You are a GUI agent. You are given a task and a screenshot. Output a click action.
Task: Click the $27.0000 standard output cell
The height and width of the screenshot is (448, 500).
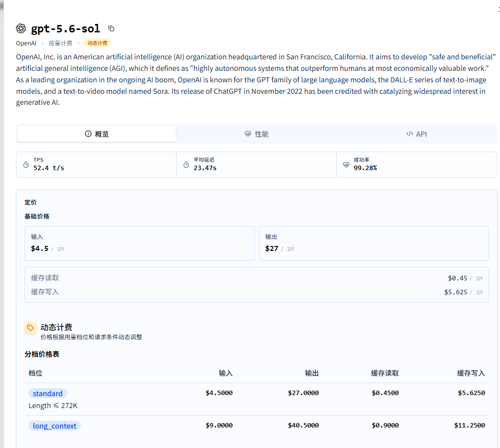pos(303,393)
